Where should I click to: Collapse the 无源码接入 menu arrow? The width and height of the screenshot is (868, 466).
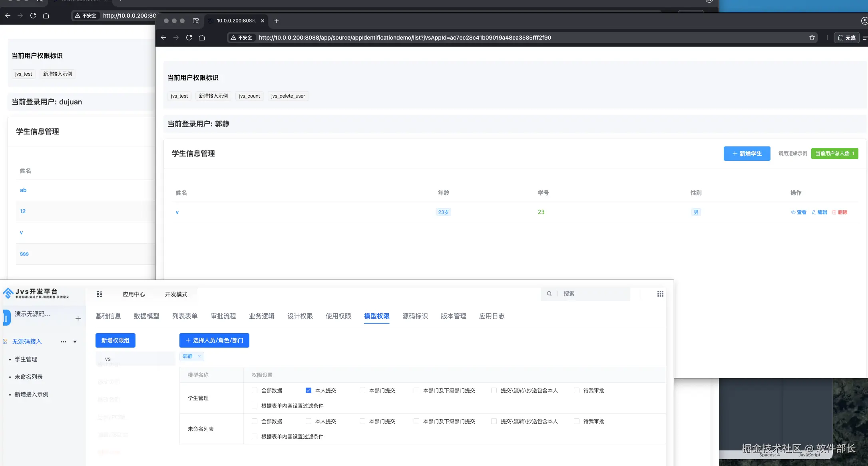pos(75,342)
